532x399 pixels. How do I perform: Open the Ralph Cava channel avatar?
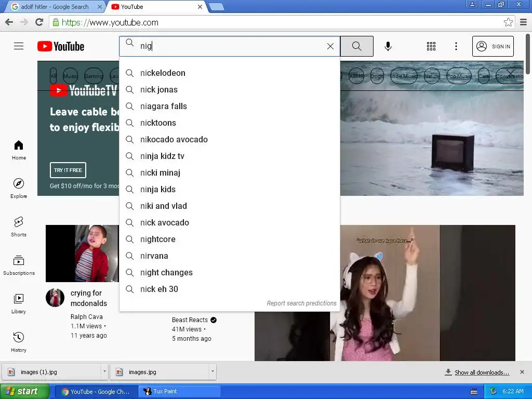click(x=55, y=298)
